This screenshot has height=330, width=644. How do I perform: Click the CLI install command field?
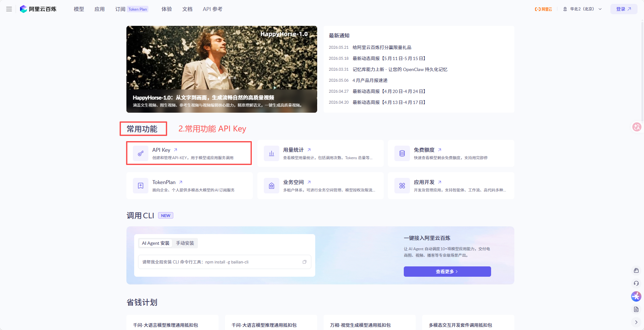pyautogui.click(x=224, y=262)
